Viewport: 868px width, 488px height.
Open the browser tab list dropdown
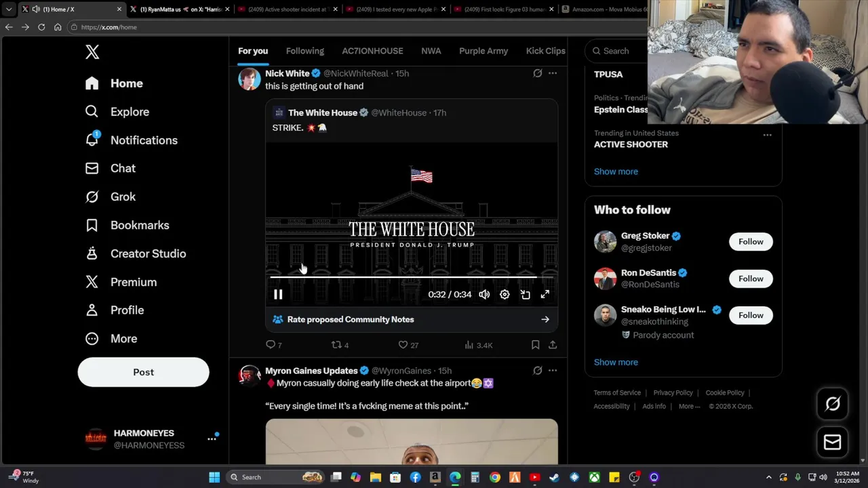pyautogui.click(x=8, y=9)
